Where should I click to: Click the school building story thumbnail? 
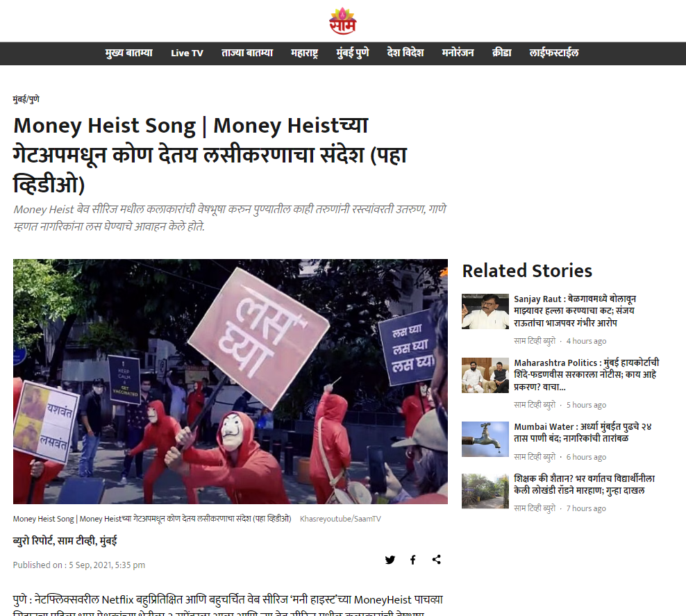click(x=485, y=491)
